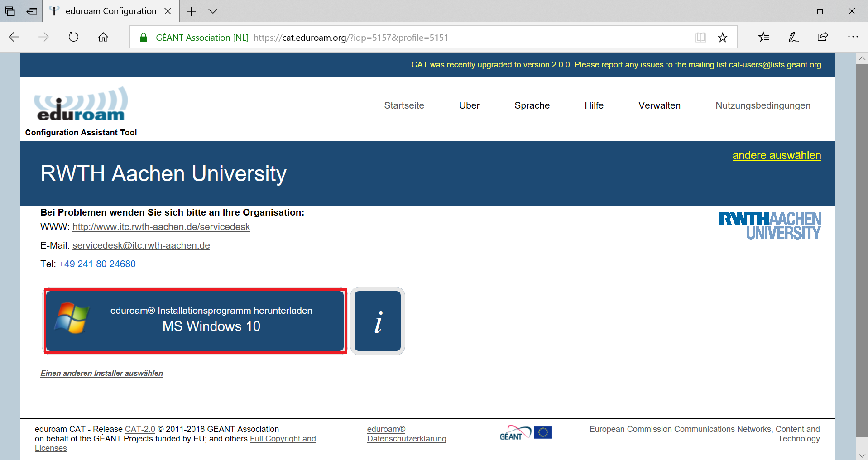This screenshot has height=460, width=868.
Task: Click 'Einen anderen Installer auswählen' link
Action: point(102,373)
